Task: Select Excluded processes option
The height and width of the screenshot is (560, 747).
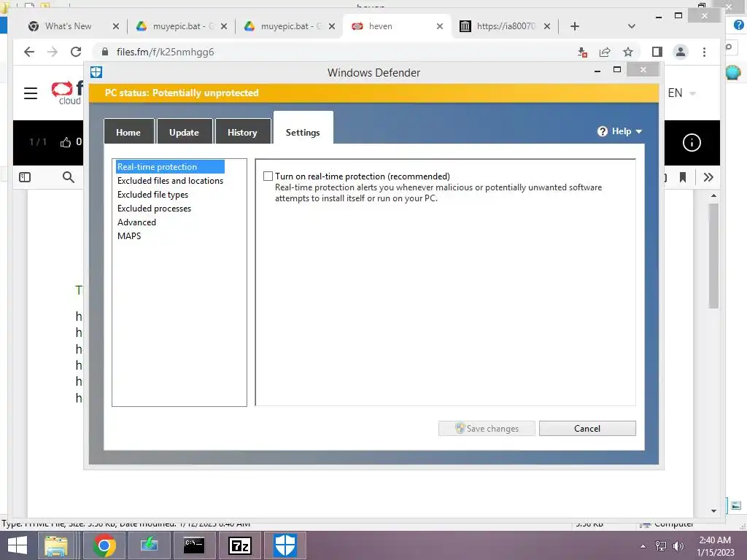Action: point(154,208)
